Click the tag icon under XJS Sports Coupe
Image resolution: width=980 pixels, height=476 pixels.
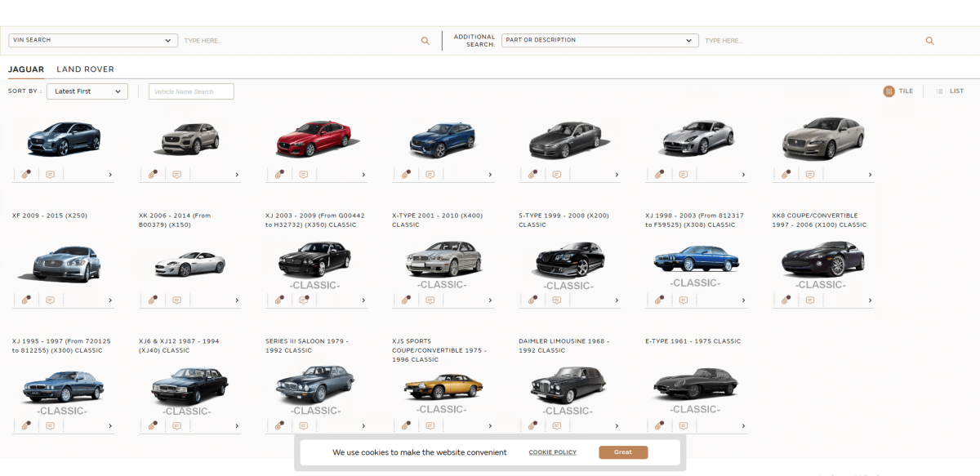(x=406, y=425)
